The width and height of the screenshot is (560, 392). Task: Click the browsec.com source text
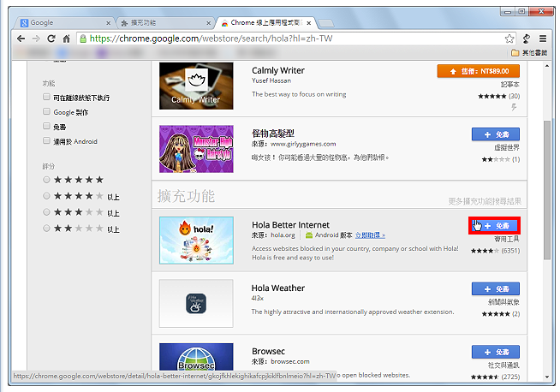(290, 362)
